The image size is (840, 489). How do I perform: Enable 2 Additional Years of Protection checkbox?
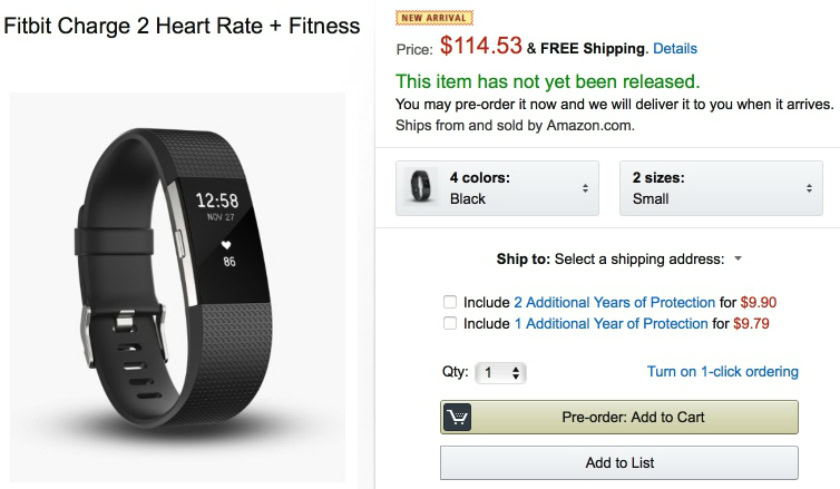point(450,302)
